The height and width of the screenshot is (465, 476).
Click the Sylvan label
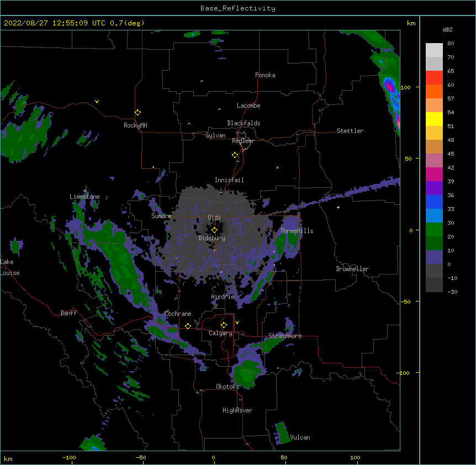pyautogui.click(x=215, y=135)
